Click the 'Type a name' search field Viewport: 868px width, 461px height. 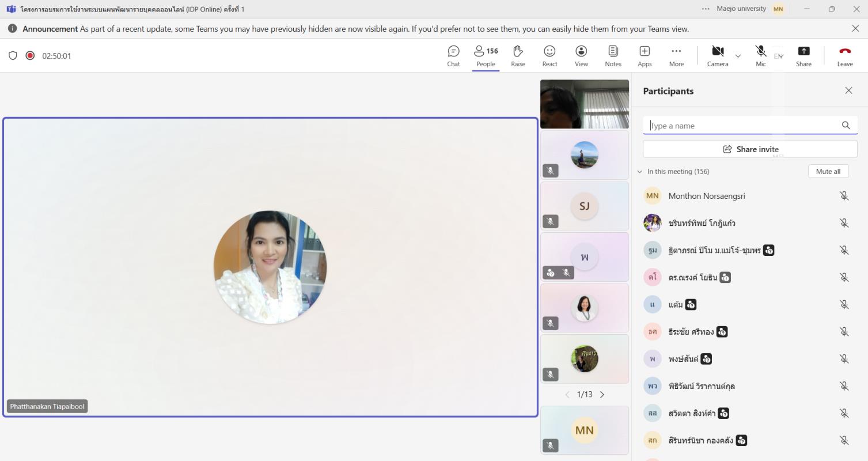(743, 126)
